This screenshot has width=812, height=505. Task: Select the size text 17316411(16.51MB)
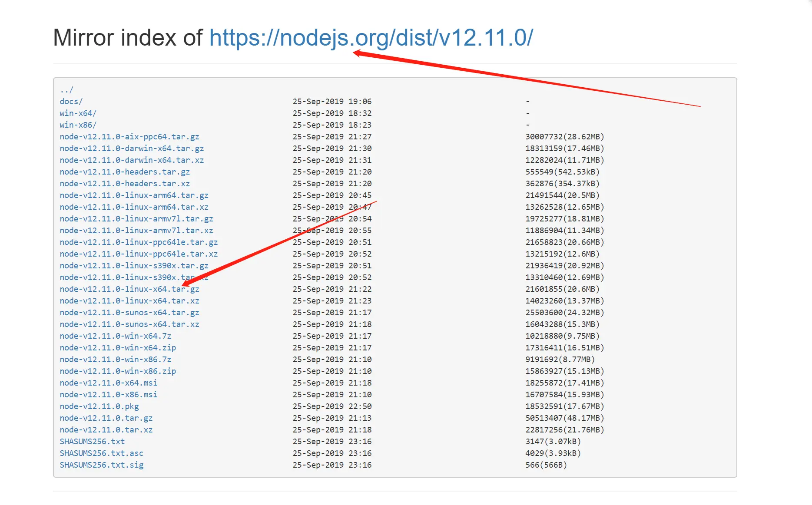(x=565, y=348)
